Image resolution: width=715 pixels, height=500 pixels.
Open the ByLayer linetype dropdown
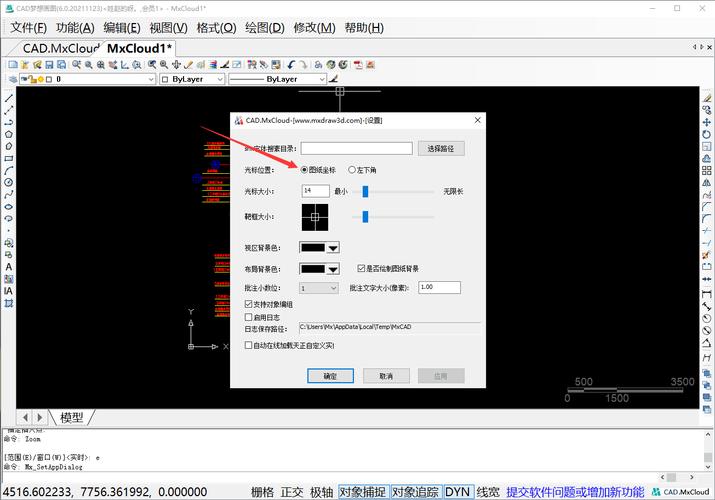[x=321, y=78]
